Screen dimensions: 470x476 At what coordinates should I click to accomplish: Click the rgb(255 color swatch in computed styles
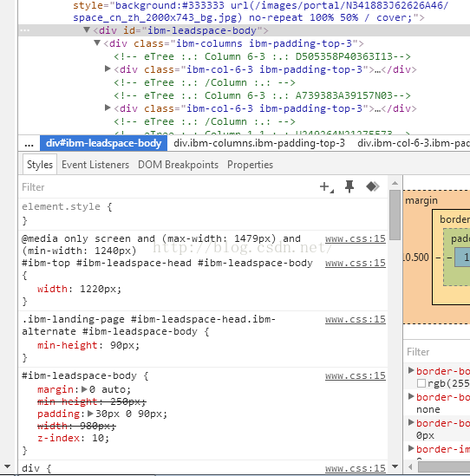pyautogui.click(x=421, y=383)
